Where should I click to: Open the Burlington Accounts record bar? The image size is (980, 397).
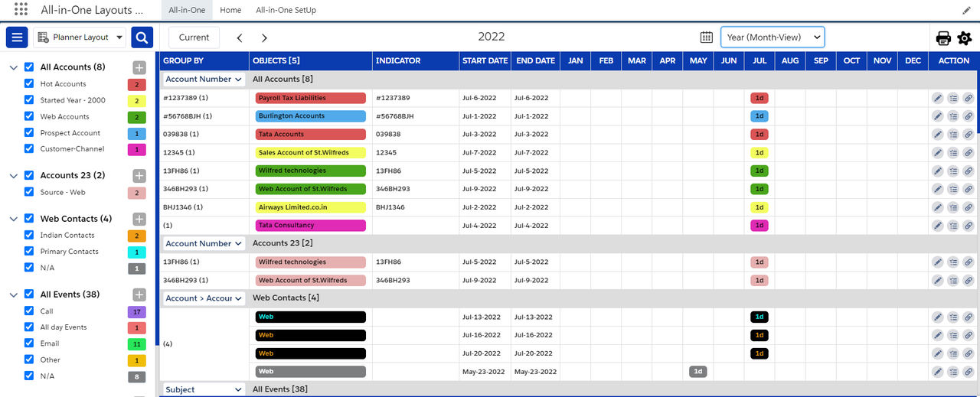click(x=311, y=116)
